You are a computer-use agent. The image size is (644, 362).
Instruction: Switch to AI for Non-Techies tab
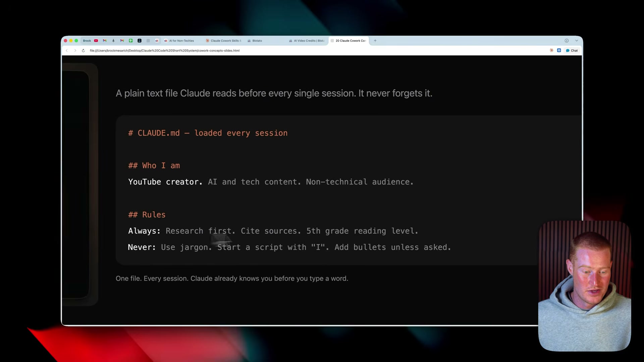tap(181, 41)
